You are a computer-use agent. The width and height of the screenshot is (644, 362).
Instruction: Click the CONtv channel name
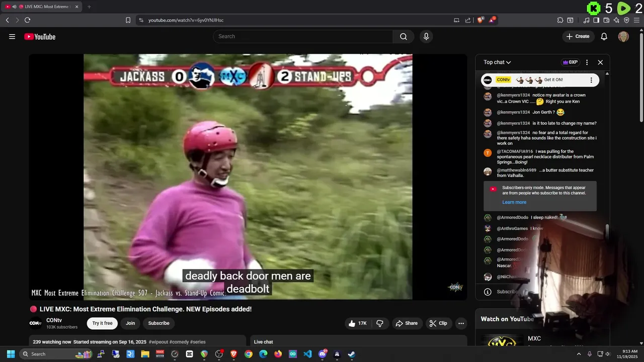point(54,320)
